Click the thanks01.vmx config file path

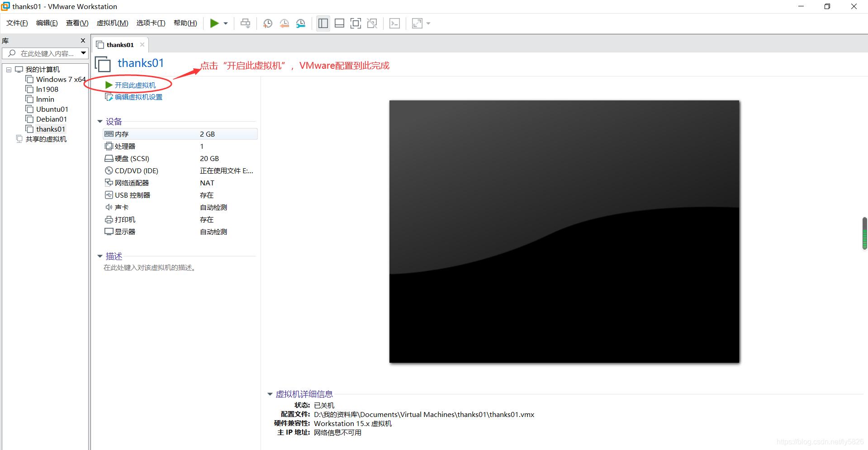click(x=424, y=415)
